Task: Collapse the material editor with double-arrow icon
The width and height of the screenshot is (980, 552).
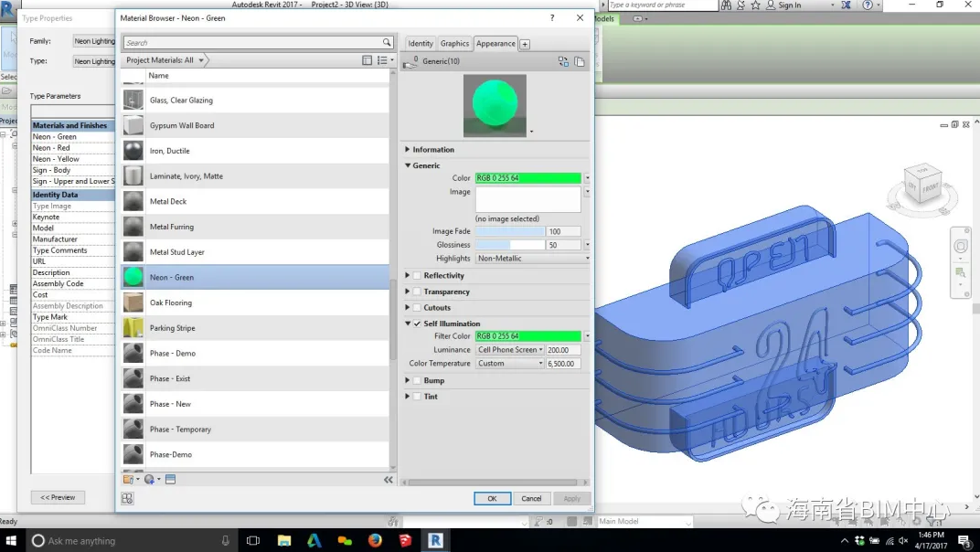Action: pos(389,480)
